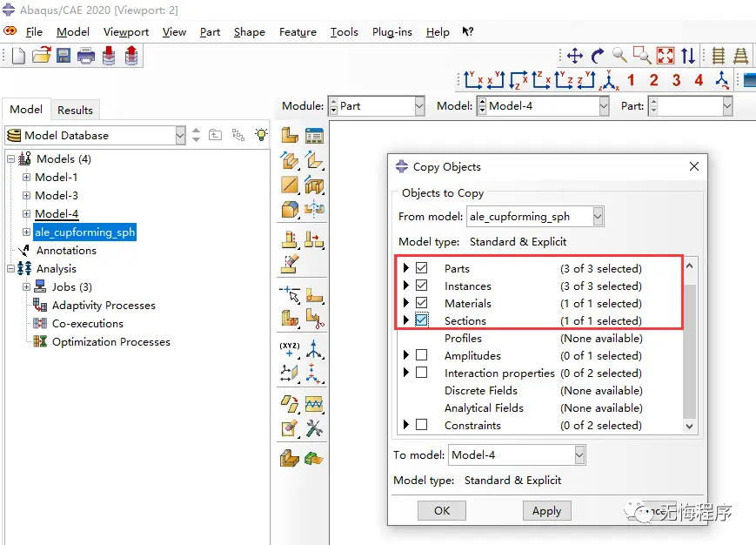Click the Create Wire tool icon
Viewport: 756px width, 545px height.
[290, 185]
